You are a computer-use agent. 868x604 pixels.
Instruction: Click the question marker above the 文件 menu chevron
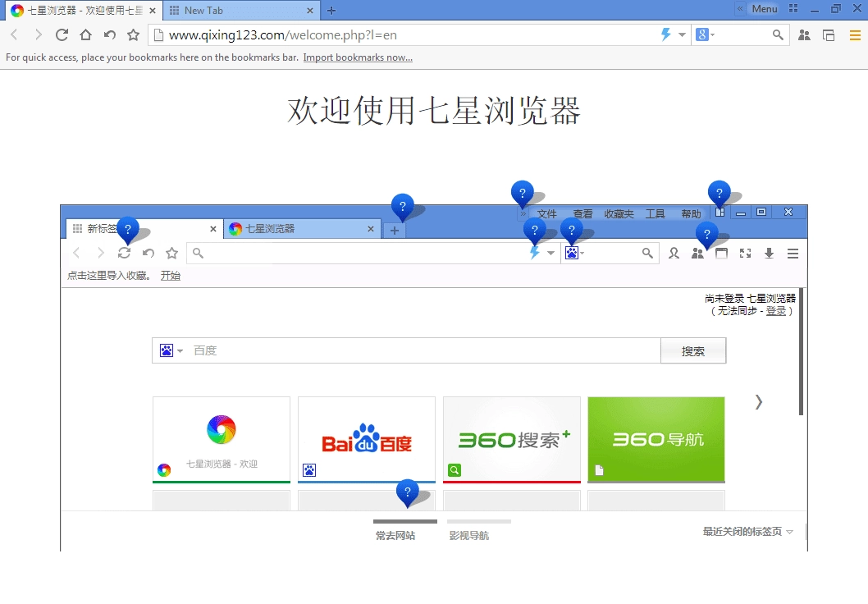pyautogui.click(x=522, y=194)
